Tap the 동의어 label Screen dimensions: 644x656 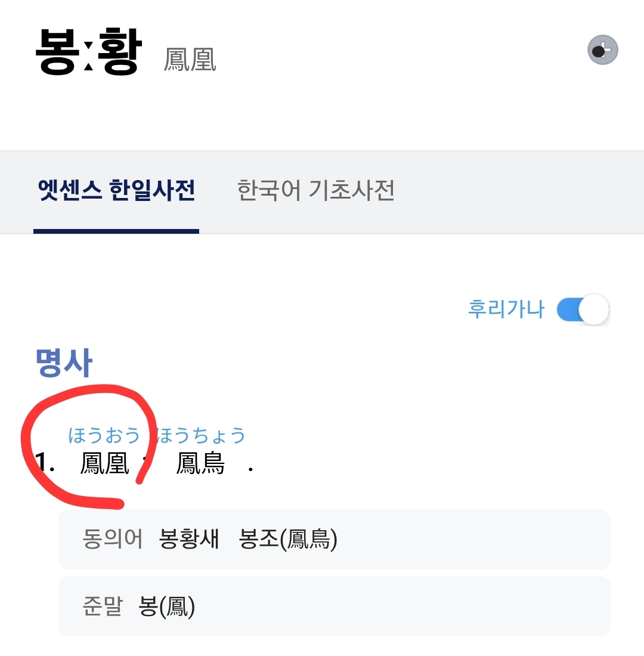pyautogui.click(x=113, y=540)
